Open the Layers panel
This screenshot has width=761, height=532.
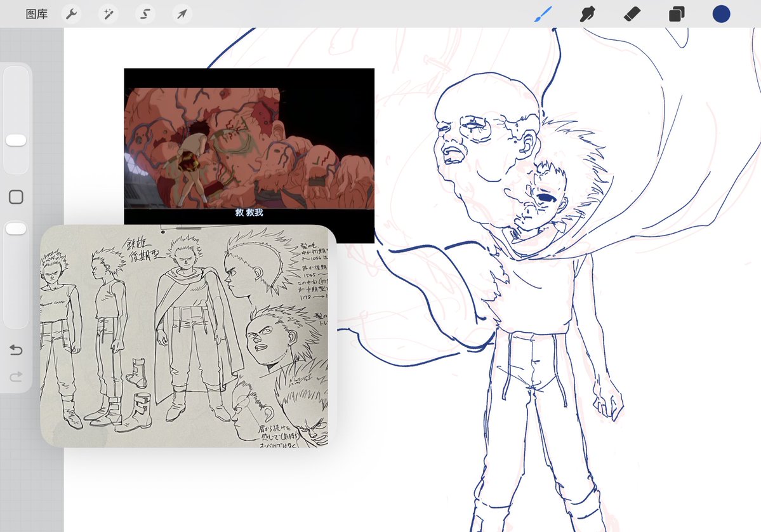[x=677, y=14]
